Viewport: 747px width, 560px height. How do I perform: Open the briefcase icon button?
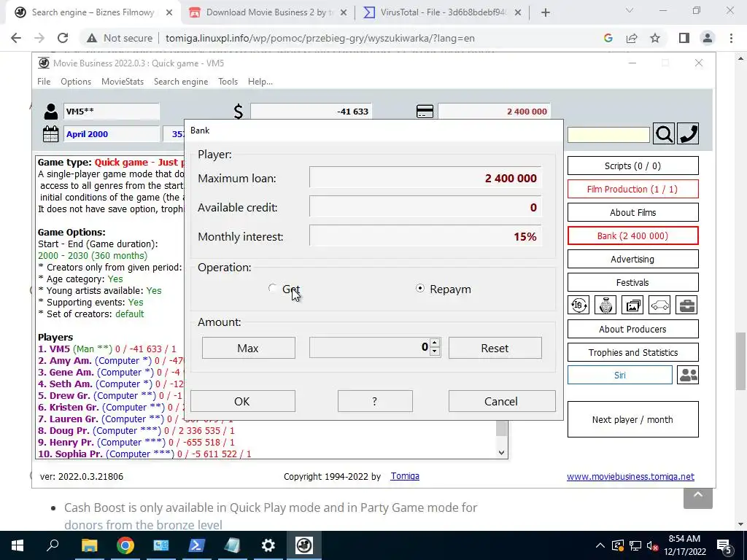pyautogui.click(x=687, y=306)
